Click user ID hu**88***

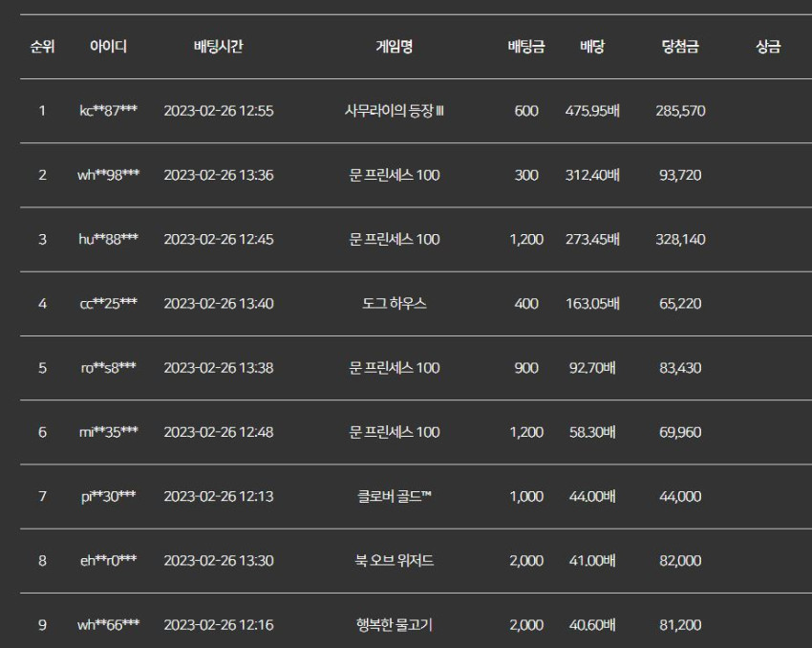click(x=108, y=239)
